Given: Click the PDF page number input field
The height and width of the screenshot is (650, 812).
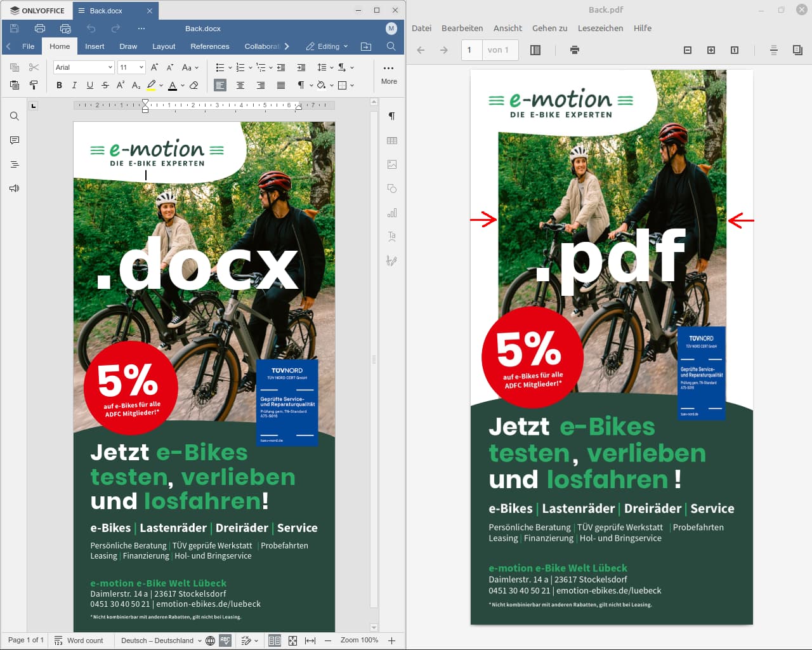Looking at the screenshot, I should coord(471,50).
